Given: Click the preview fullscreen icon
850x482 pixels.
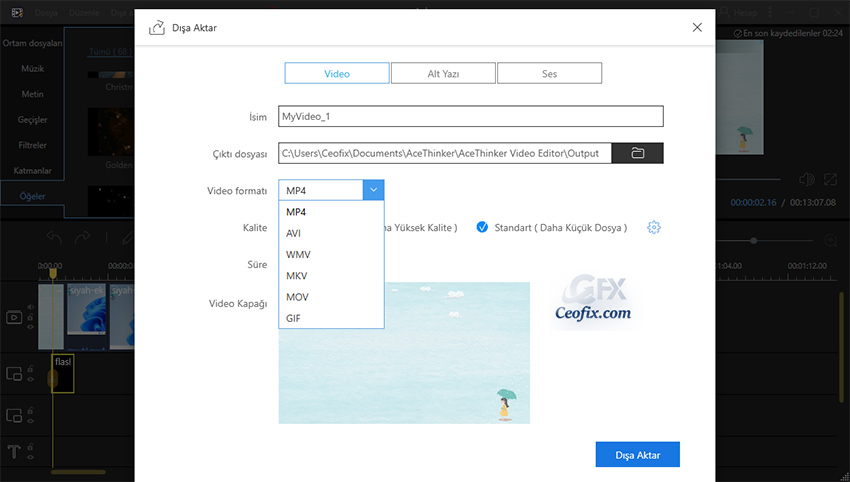Looking at the screenshot, I should [x=830, y=179].
